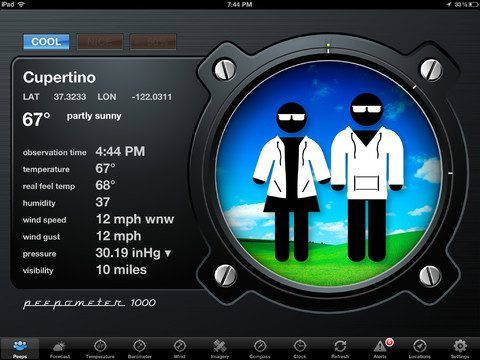Refresh the weather data

[x=340, y=349]
